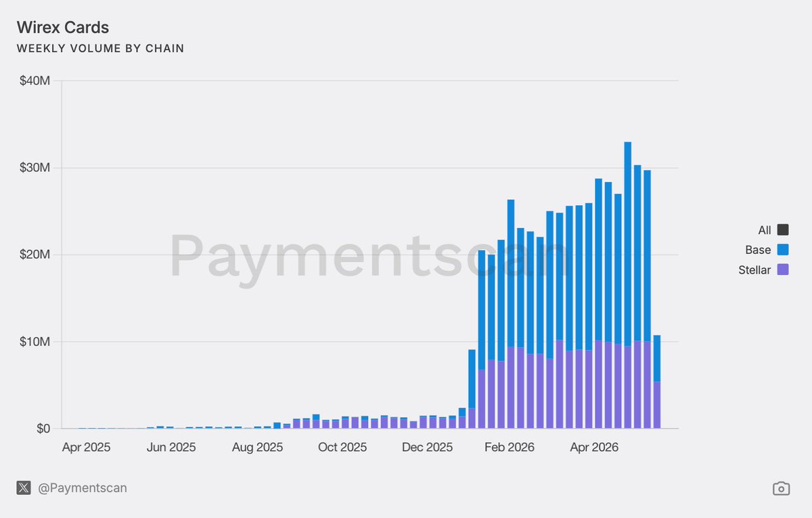The width and height of the screenshot is (812, 518).
Task: Click the last partial-week bar near $10M
Action: click(657, 382)
